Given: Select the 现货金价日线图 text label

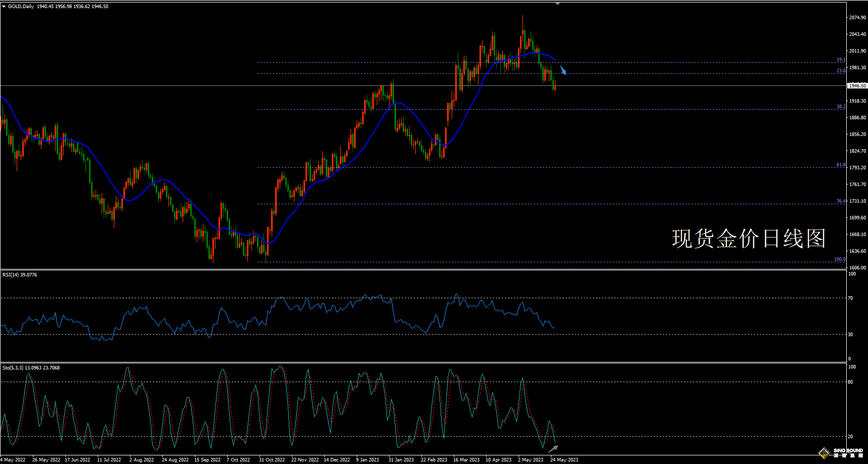Looking at the screenshot, I should 749,239.
